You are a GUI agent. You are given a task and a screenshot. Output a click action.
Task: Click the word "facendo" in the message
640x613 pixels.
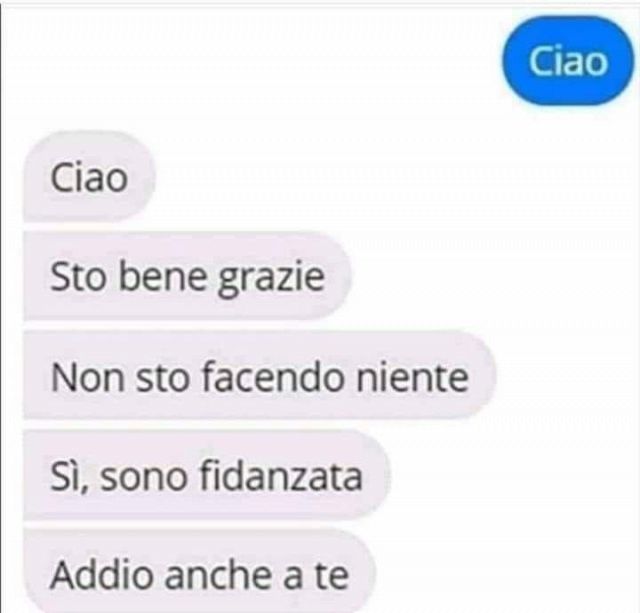pyautogui.click(x=272, y=376)
